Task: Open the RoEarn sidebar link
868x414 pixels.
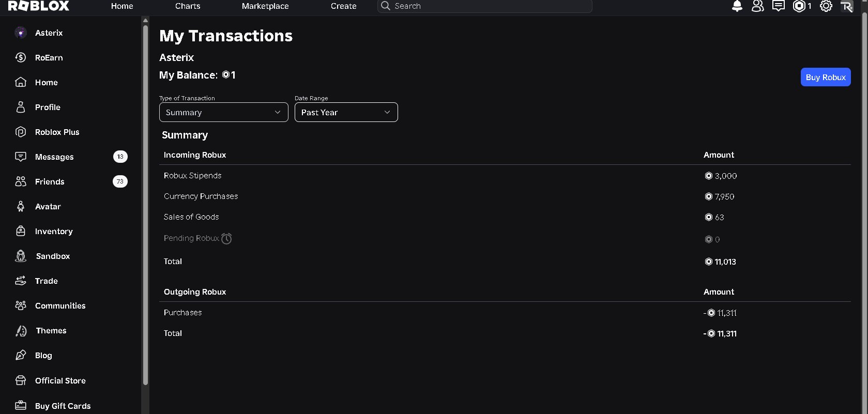Action: pos(49,57)
